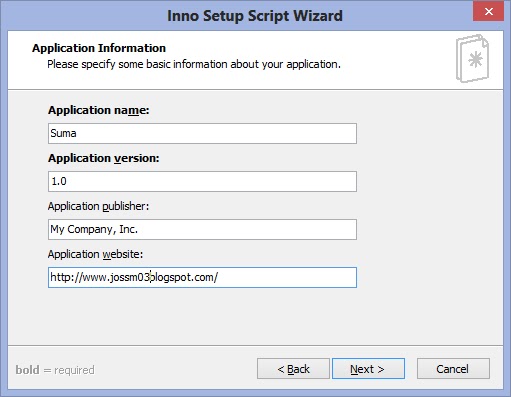
Task: Click the Application website URL field
Action: point(202,277)
